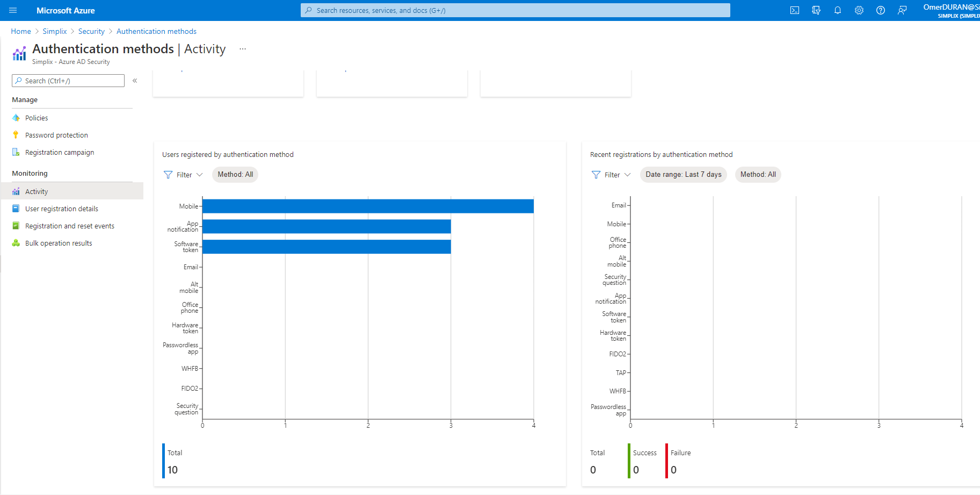Click the Bulk operation results icon
980x495 pixels.
[x=16, y=243]
